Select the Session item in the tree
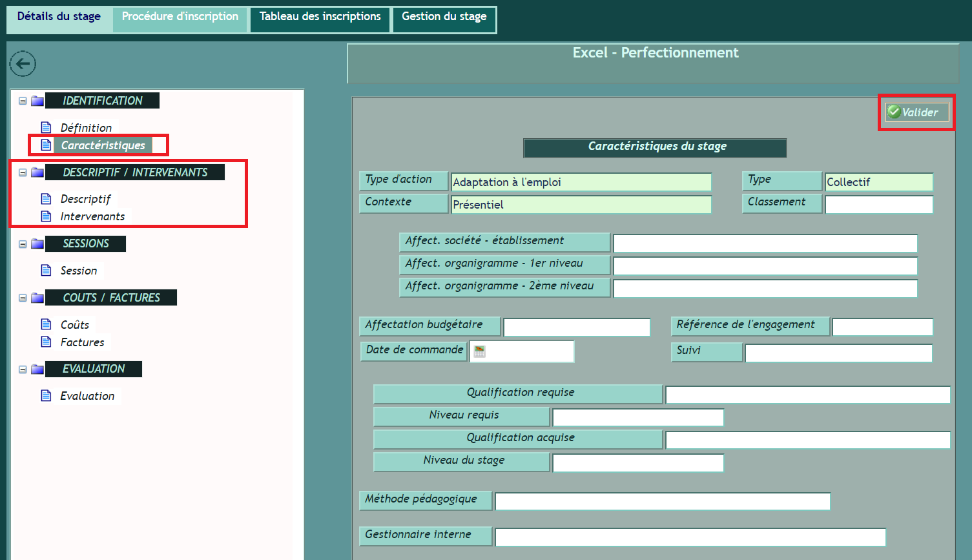The height and width of the screenshot is (560, 972). [79, 271]
